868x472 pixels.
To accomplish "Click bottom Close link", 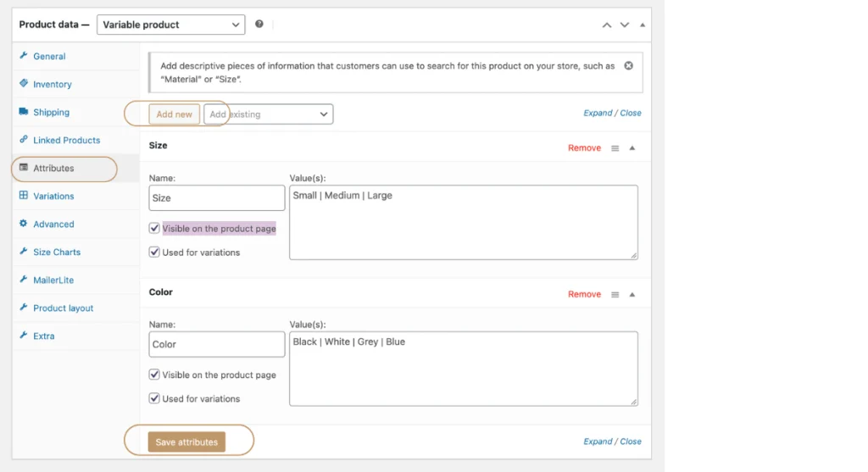I will coord(631,441).
